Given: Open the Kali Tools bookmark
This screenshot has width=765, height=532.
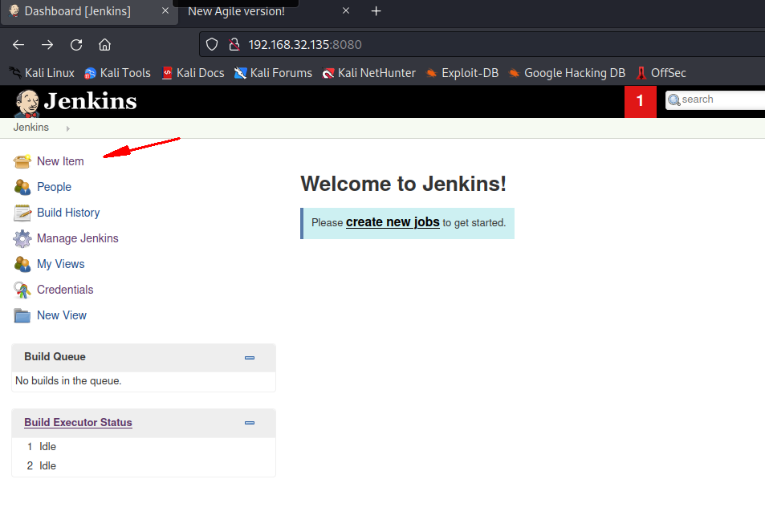Looking at the screenshot, I should point(117,73).
